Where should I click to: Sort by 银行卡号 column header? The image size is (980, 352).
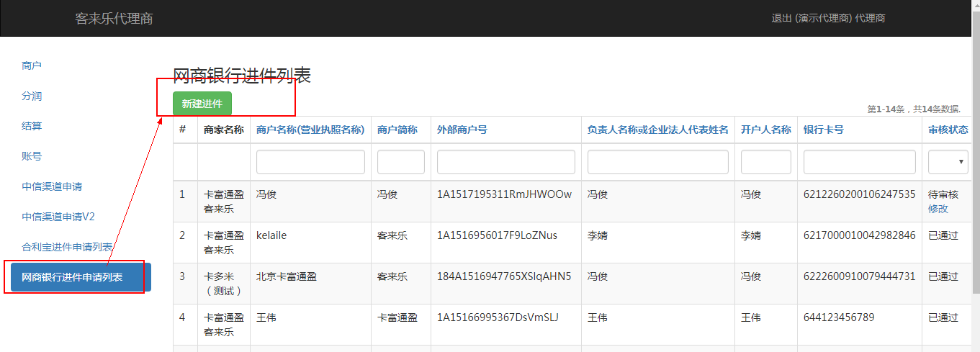(824, 130)
